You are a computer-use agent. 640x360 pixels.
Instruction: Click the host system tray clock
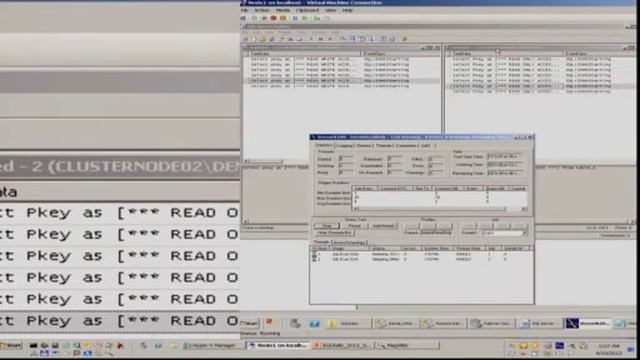[x=609, y=350]
